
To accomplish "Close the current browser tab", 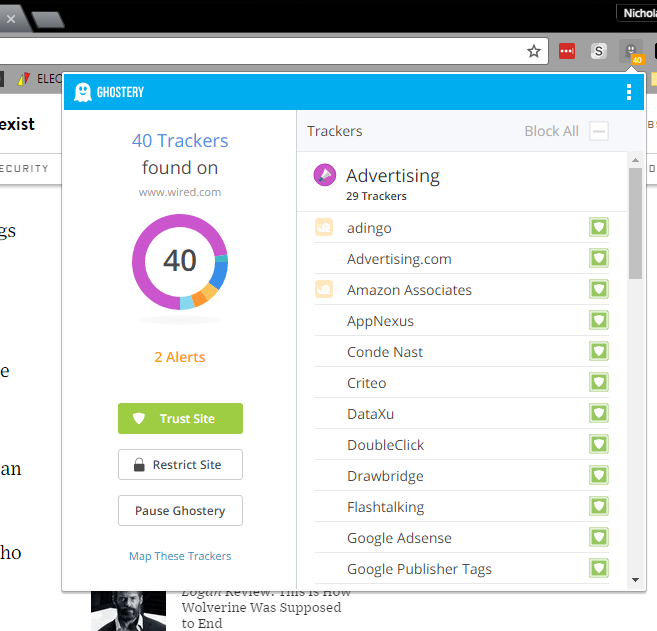I will click(11, 19).
